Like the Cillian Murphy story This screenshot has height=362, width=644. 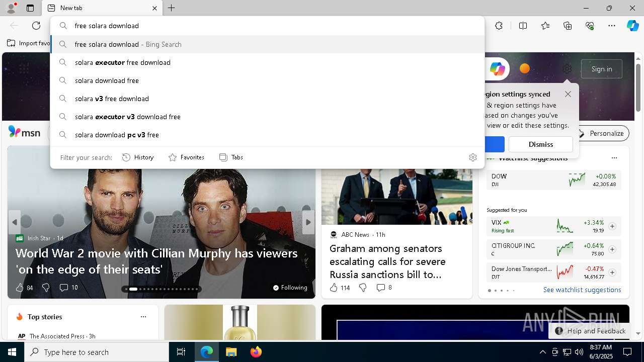[x=24, y=288]
